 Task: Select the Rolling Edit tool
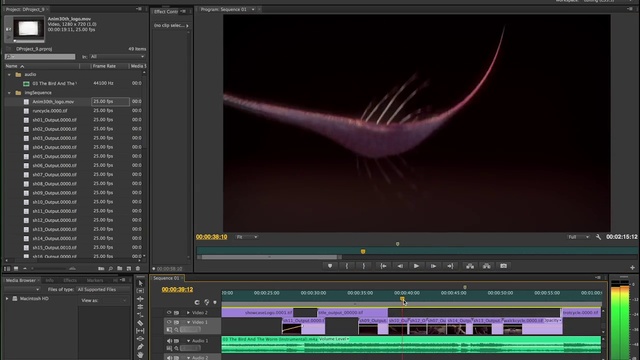tap(140, 307)
